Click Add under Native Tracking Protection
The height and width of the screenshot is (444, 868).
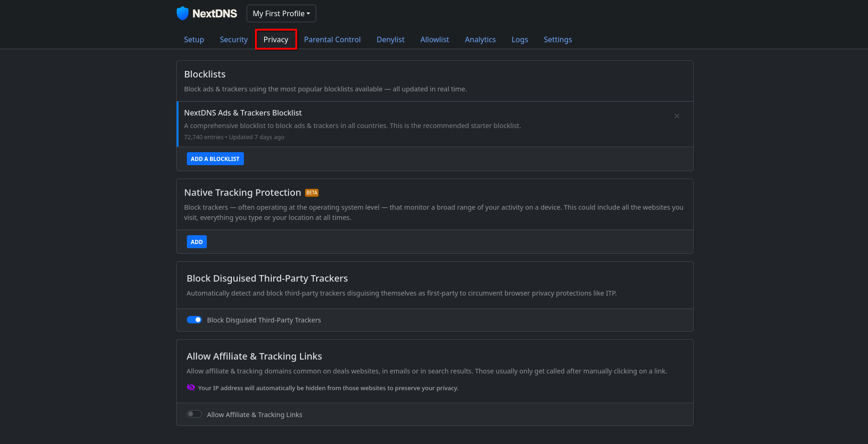[x=197, y=242]
